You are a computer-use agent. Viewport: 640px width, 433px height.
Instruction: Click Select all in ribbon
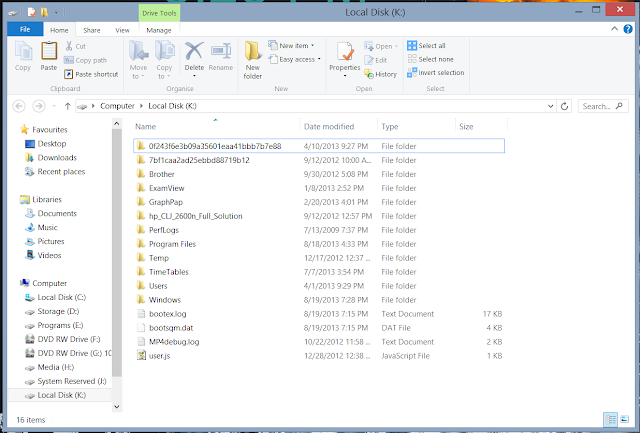coord(427,45)
